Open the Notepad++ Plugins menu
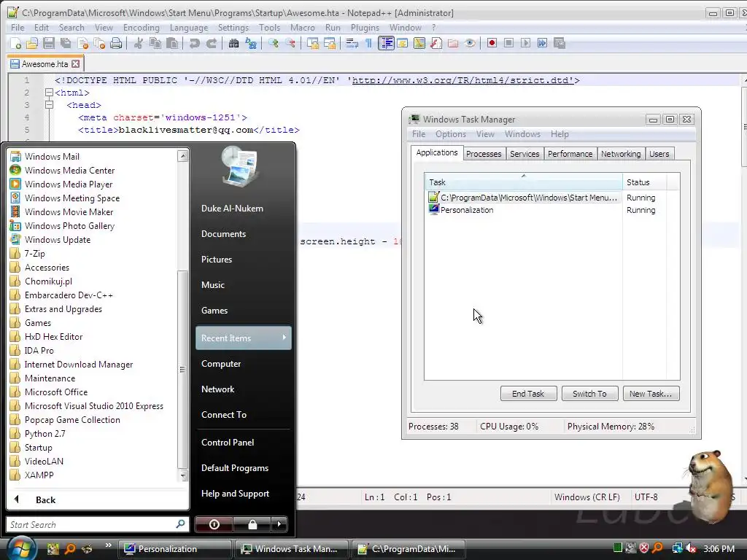The height and width of the screenshot is (560, 747). click(365, 28)
